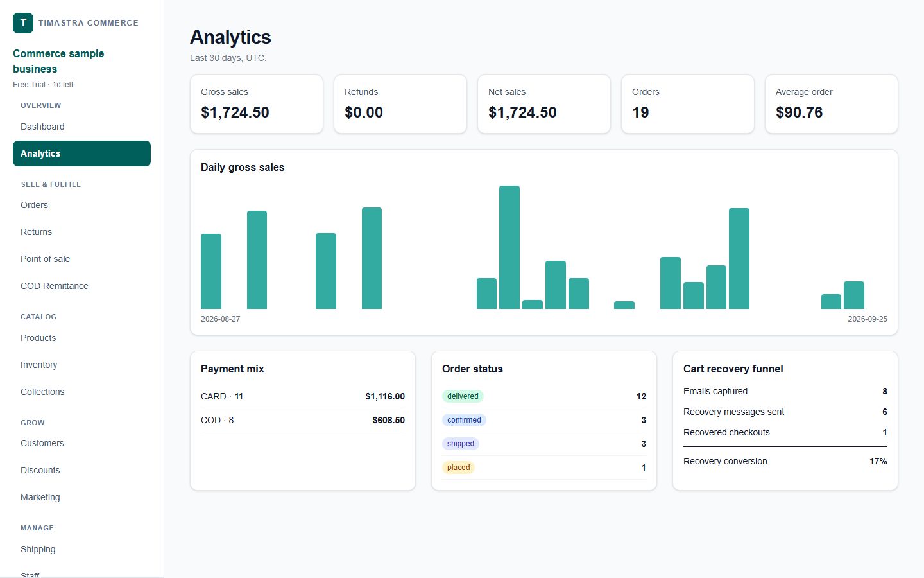Viewport: 924px width, 578px height.
Task: Navigate to Shipping settings
Action: pyautogui.click(x=81, y=549)
